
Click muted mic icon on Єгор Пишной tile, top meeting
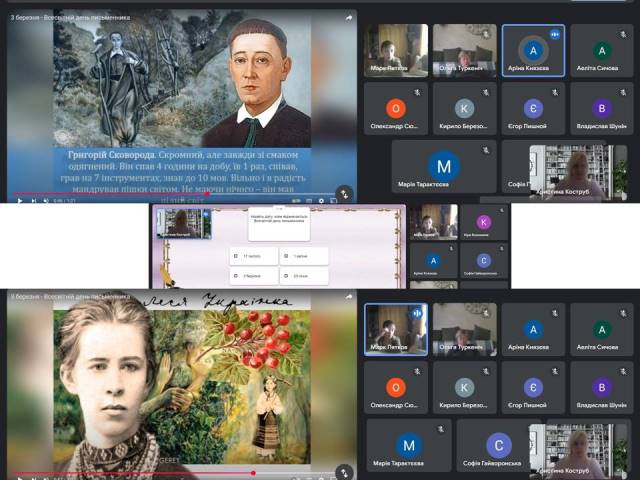(x=555, y=93)
